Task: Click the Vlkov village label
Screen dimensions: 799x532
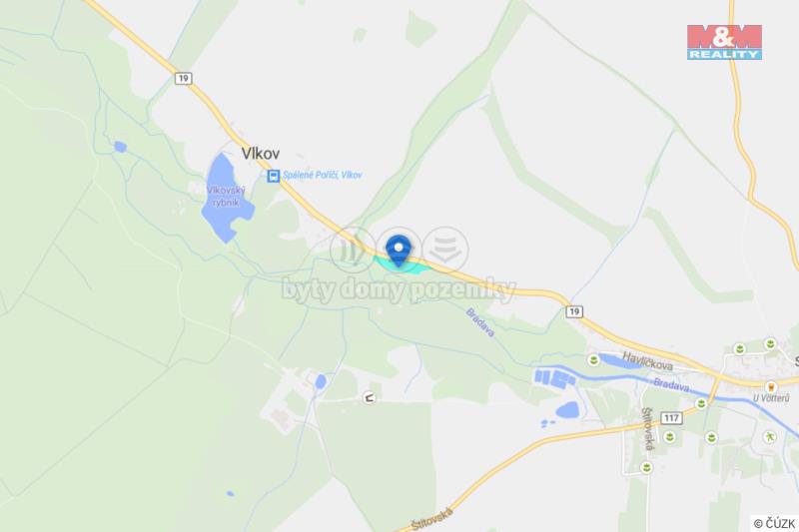Action: (261, 154)
